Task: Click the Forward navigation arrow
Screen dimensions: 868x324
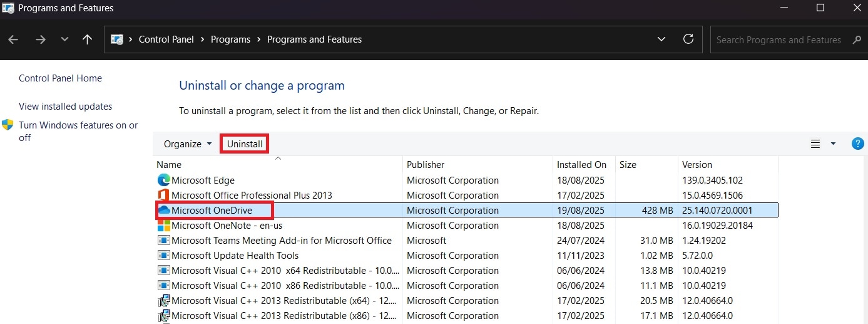Action: tap(41, 39)
